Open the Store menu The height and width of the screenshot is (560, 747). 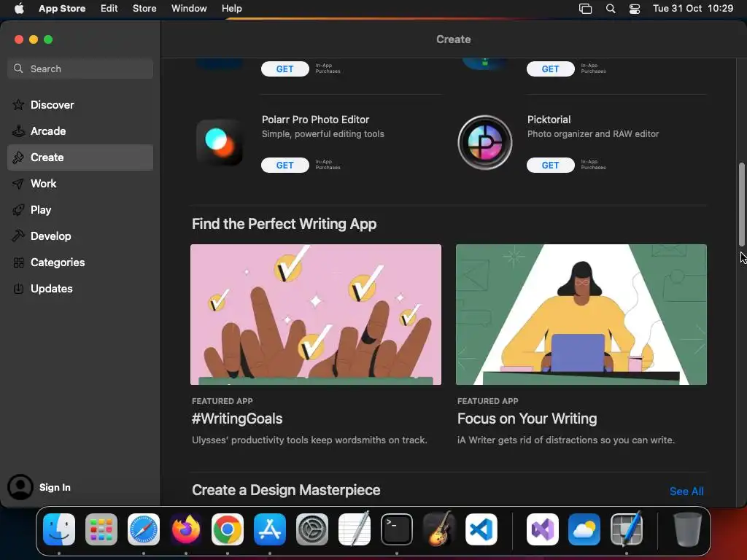144,9
